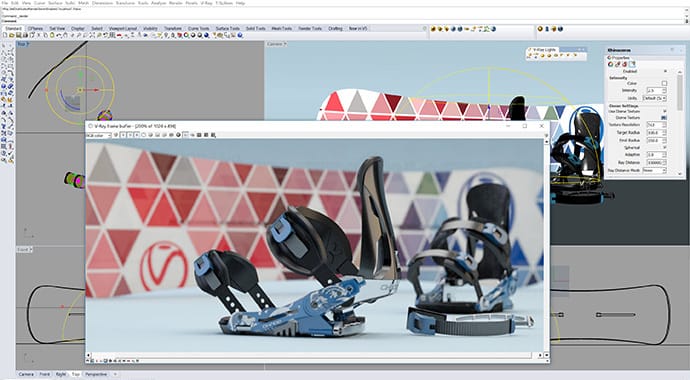Open the intensity Units dropdown
This screenshot has width=690, height=380.
tap(654, 98)
